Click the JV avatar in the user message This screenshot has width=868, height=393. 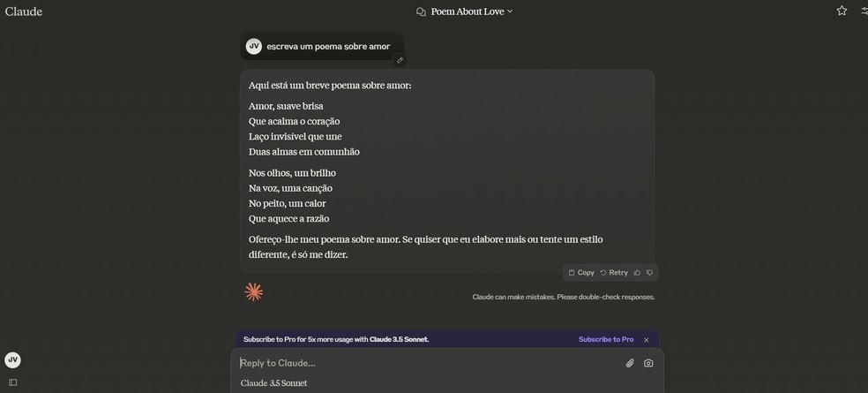[254, 46]
